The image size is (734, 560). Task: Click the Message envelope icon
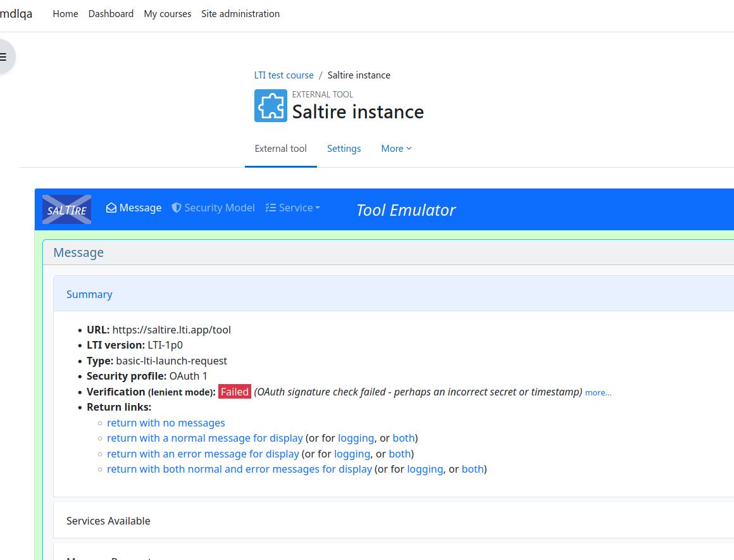pos(111,208)
